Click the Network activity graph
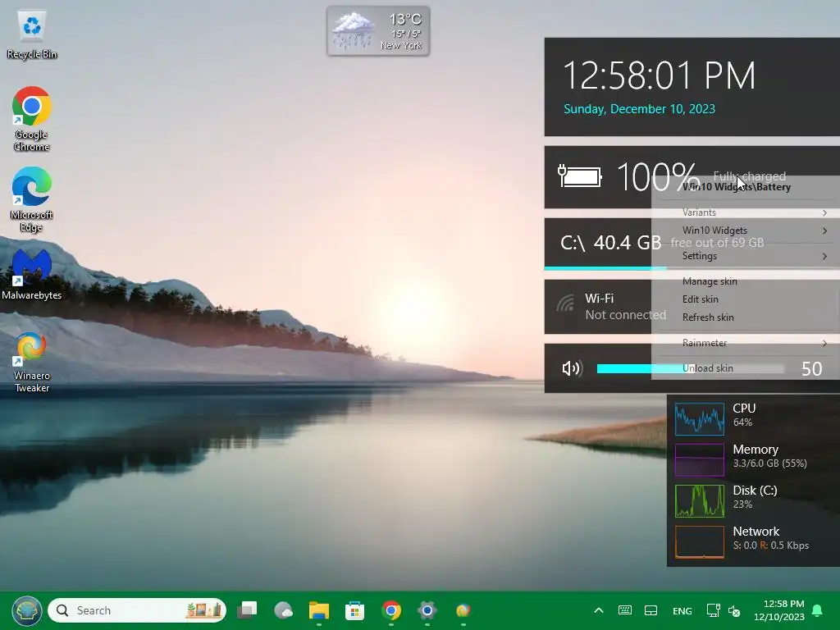 pyautogui.click(x=700, y=542)
